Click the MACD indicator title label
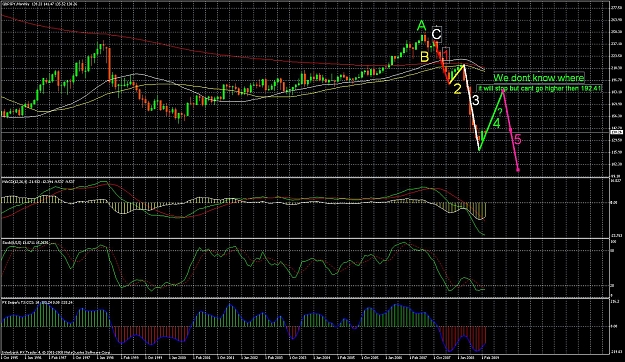The height and width of the screenshot is (362, 625). click(39, 181)
